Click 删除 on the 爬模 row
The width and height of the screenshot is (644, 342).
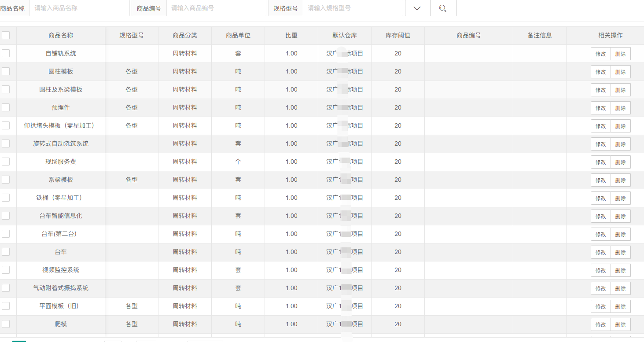(621, 324)
